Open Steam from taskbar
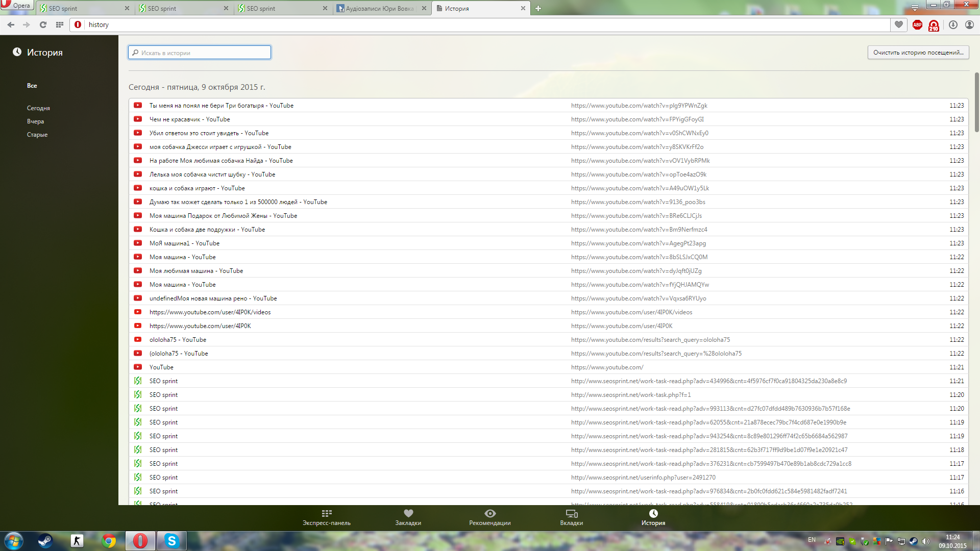 click(45, 541)
